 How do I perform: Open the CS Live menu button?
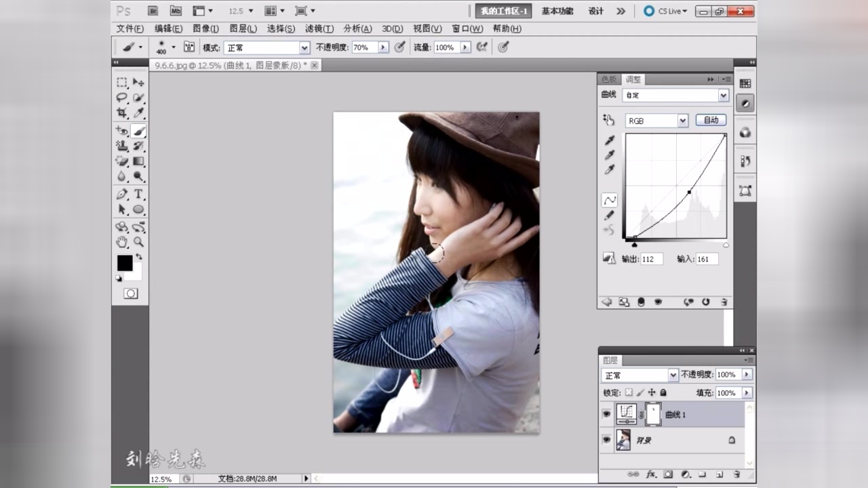click(x=665, y=11)
